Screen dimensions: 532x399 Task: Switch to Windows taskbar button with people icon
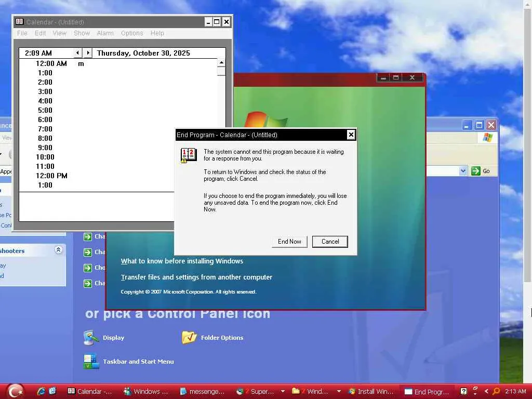click(146, 392)
